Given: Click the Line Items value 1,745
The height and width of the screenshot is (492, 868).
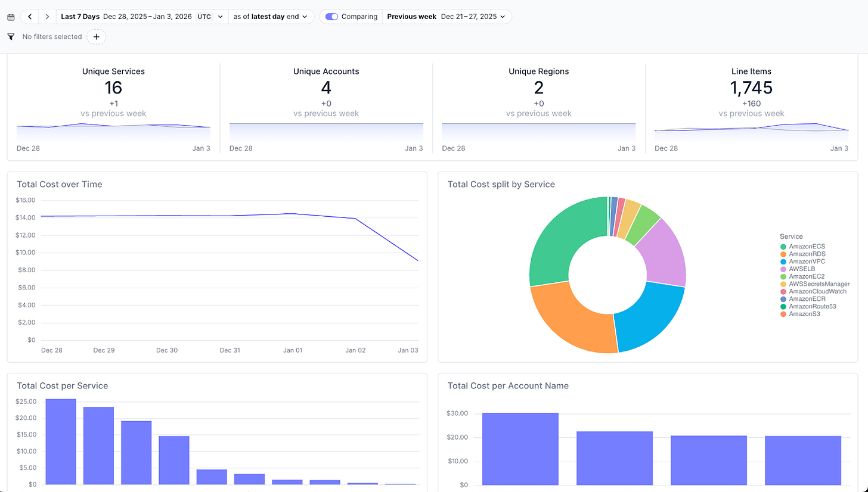Looking at the screenshot, I should click(751, 88).
